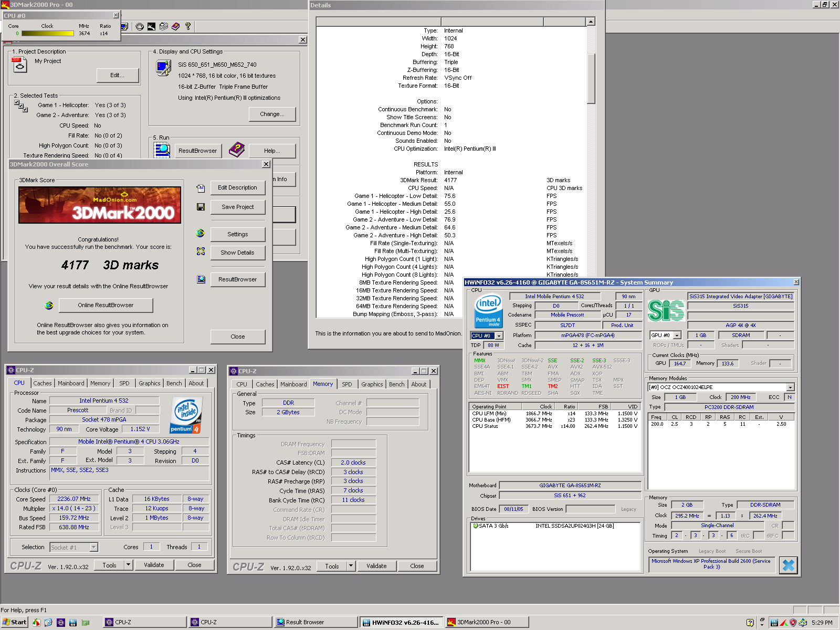Click Save Project button
The image size is (840, 630).
238,207
